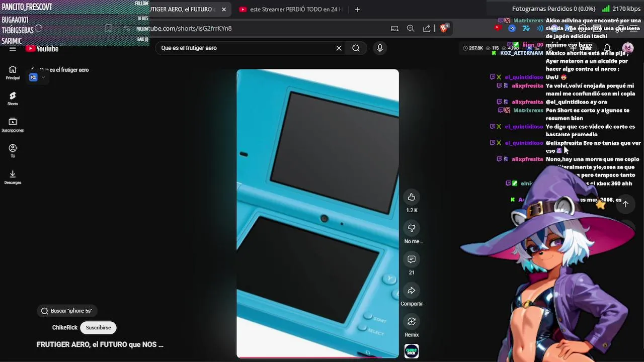
Task: Click the blue IQ extension badge
Action: click(x=33, y=77)
